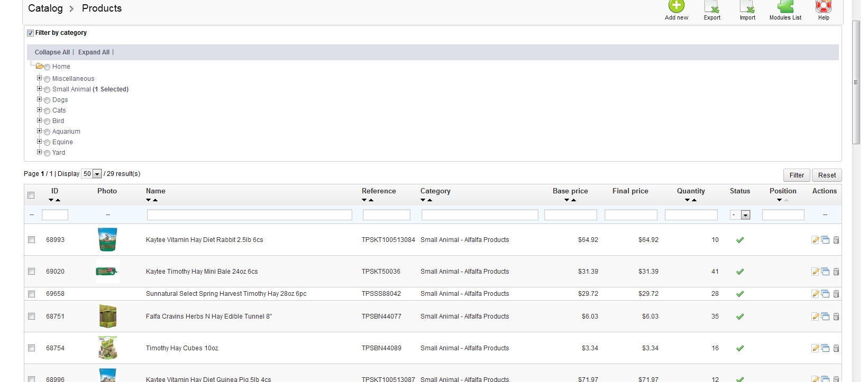Screen dimensions: 868x382
Task: Check the box for product 68993
Action: click(x=32, y=240)
